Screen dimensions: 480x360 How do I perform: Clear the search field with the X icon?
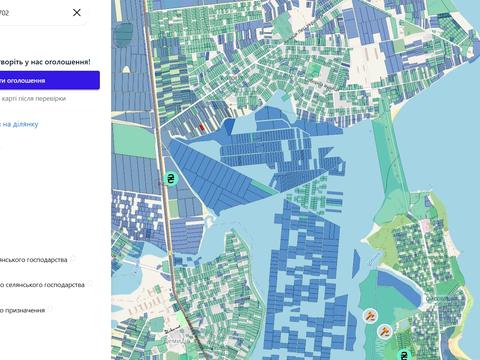pyautogui.click(x=77, y=13)
